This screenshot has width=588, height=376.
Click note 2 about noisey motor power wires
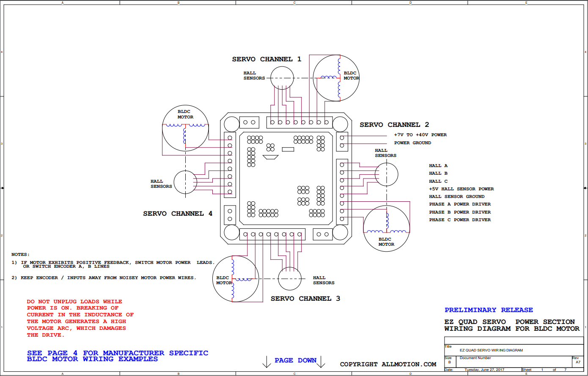104,278
